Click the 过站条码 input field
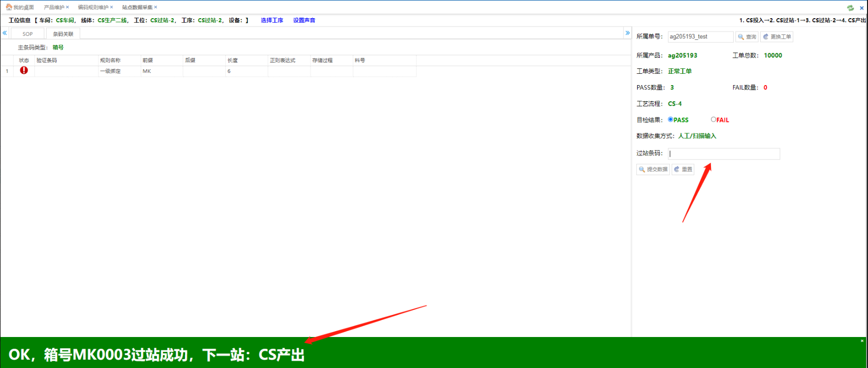Image resolution: width=868 pixels, height=368 pixels. tap(723, 154)
